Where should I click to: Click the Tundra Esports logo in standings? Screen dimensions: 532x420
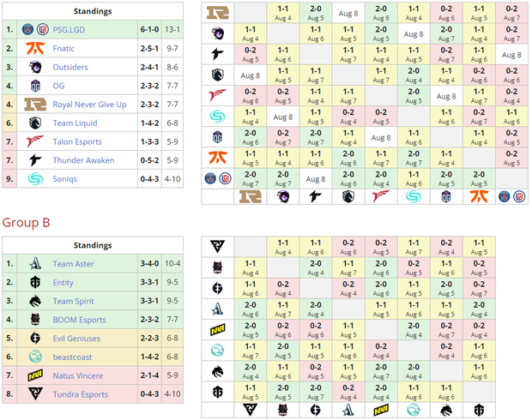click(35, 394)
